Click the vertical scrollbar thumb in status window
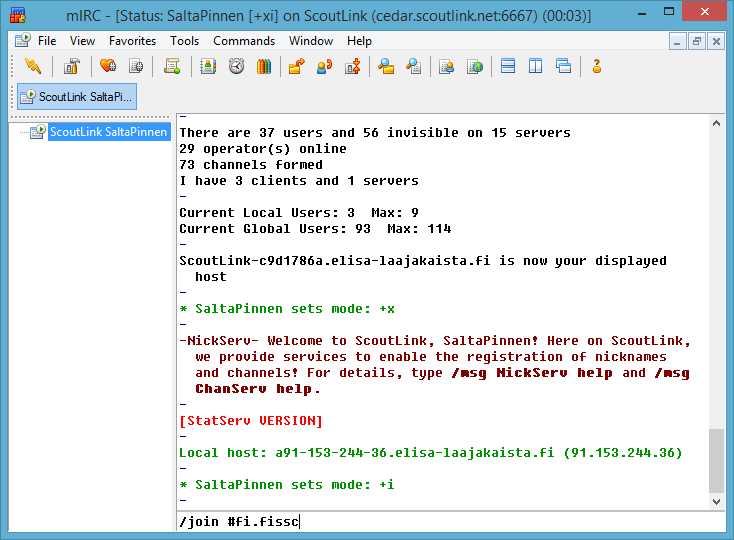Viewport: 734px width, 540px height. [716, 460]
